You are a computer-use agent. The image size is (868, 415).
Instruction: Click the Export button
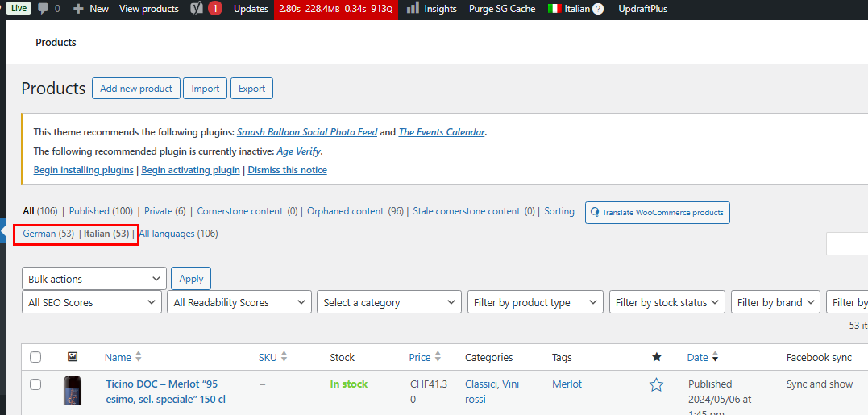point(252,89)
